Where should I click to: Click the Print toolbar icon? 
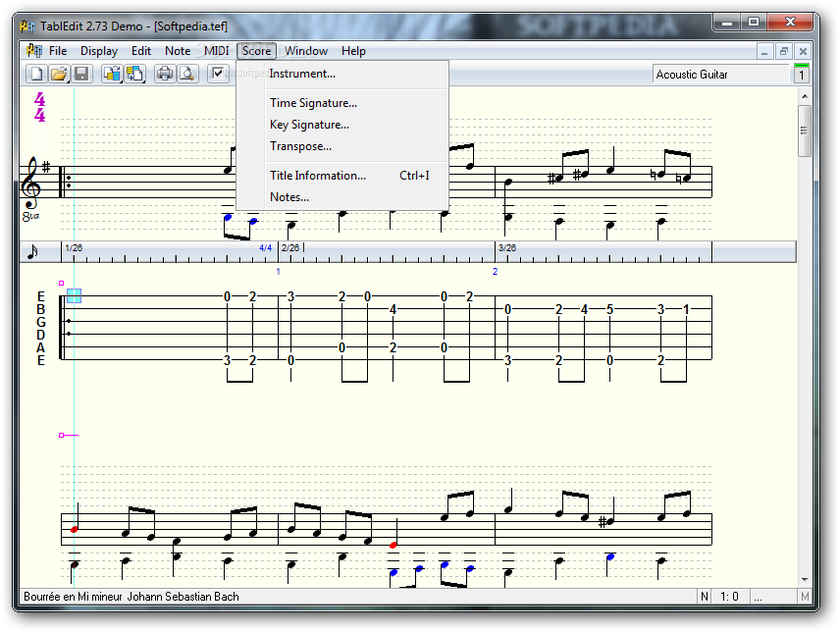[165, 74]
